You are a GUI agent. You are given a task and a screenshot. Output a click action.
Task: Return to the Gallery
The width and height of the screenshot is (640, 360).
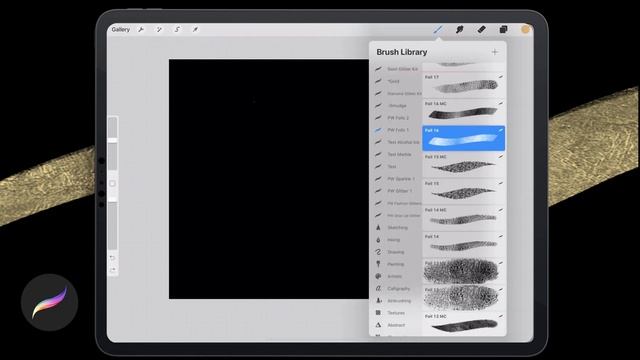click(120, 29)
